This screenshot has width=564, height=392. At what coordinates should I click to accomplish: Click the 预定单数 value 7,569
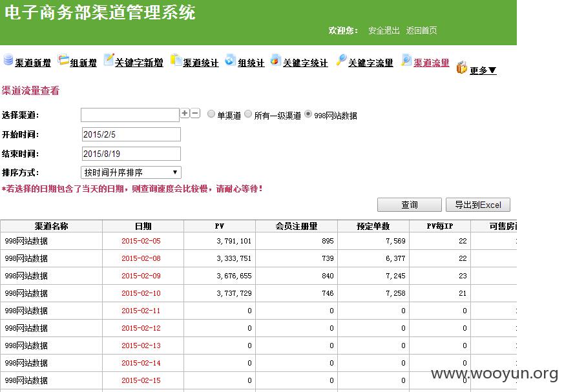(395, 241)
